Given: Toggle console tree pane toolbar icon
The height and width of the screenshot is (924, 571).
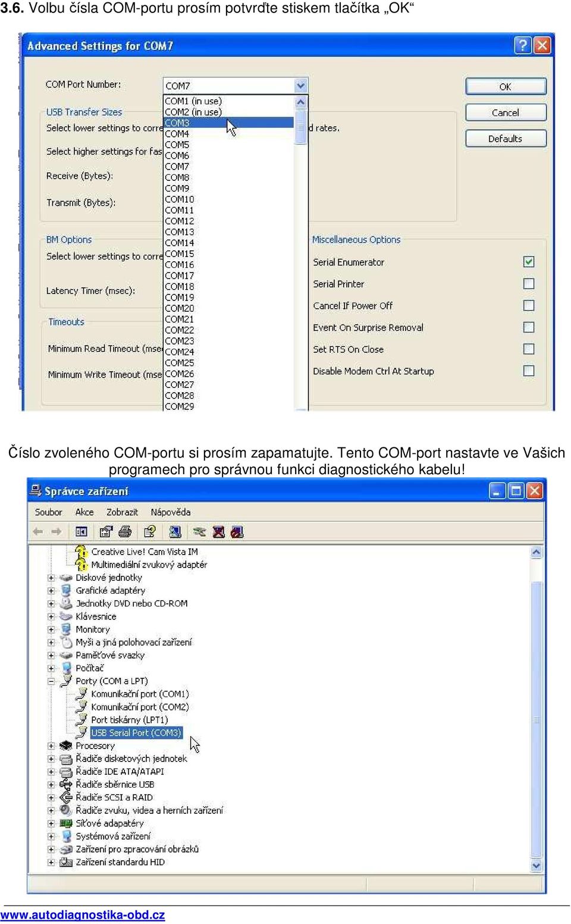Looking at the screenshot, I should click(x=81, y=532).
